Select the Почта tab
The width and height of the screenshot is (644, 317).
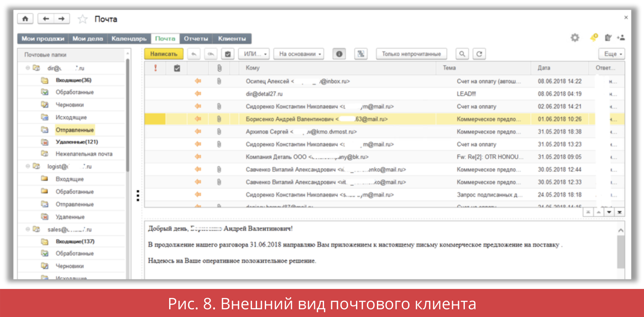point(165,39)
